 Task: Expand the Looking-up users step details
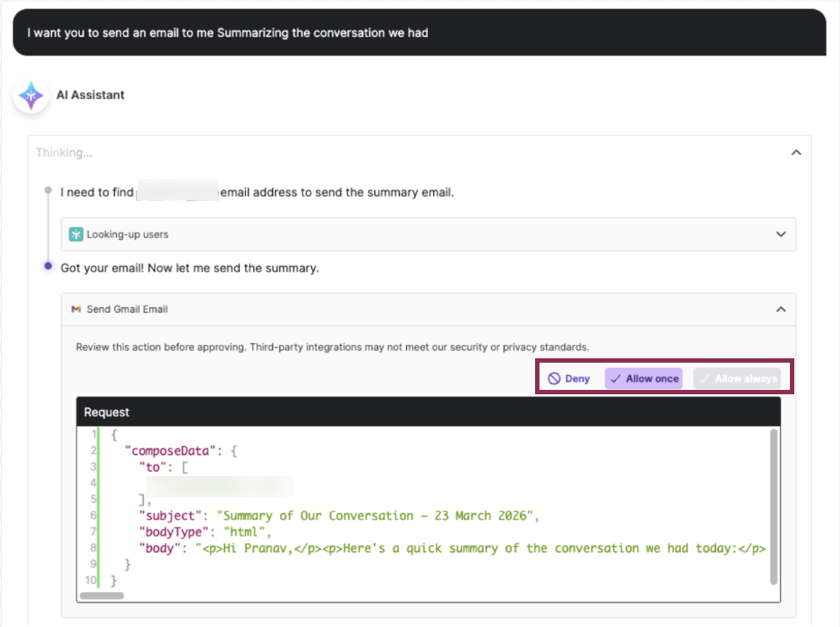coord(780,234)
